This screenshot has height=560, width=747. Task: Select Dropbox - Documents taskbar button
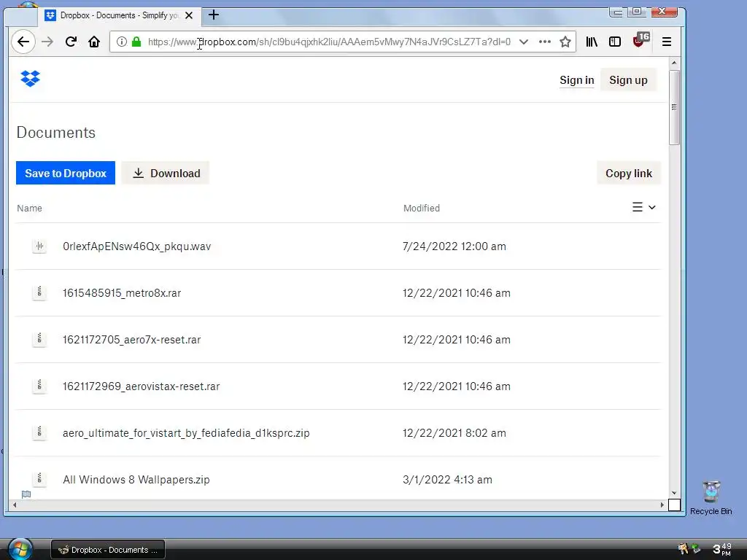coord(108,550)
